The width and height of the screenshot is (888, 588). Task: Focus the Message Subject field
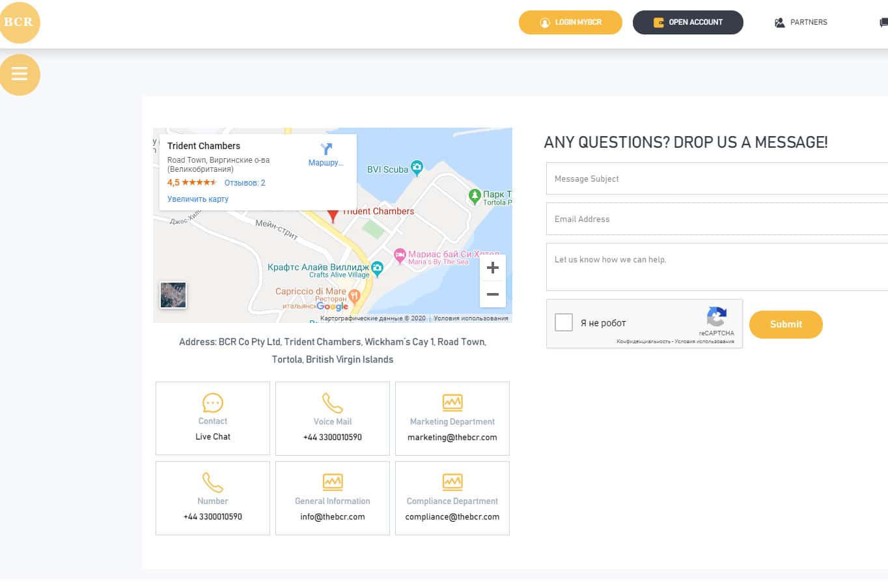[716, 178]
